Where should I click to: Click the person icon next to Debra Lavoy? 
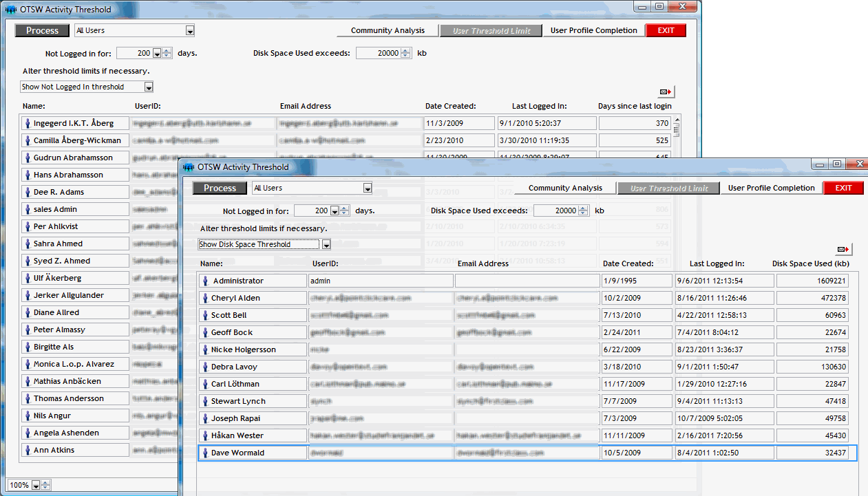pos(204,367)
